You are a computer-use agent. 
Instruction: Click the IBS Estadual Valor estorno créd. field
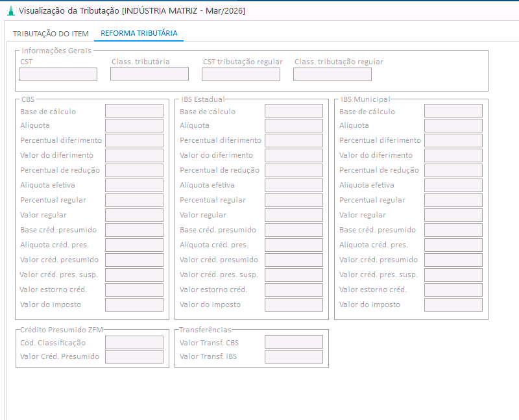[294, 290]
